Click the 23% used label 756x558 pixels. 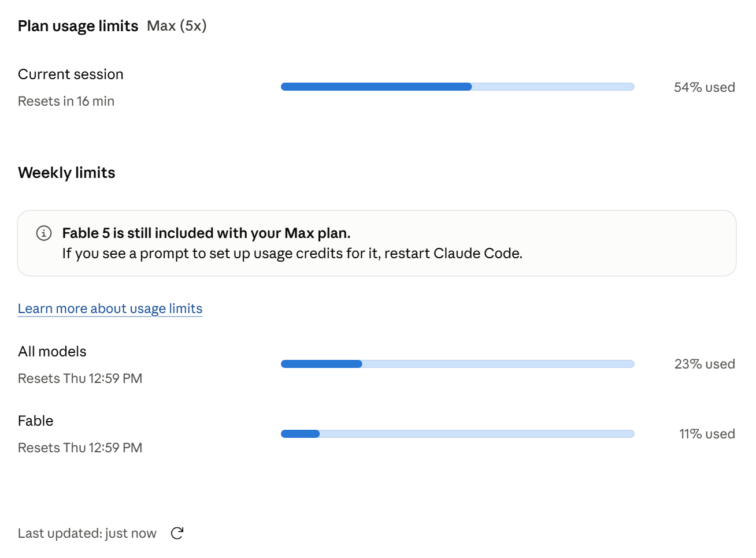(705, 364)
